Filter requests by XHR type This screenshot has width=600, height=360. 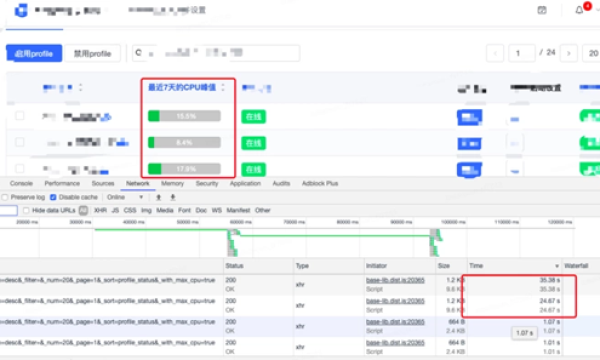(x=100, y=210)
